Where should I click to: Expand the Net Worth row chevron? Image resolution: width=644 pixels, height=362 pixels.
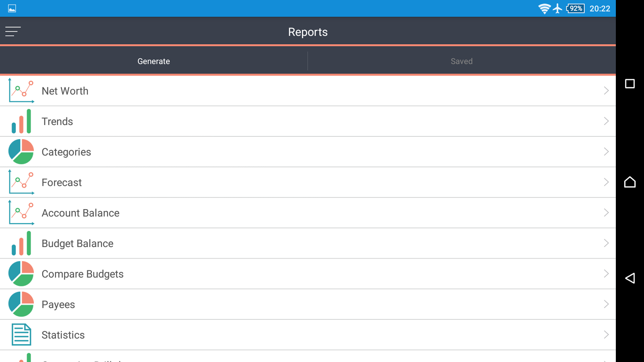coord(606,91)
